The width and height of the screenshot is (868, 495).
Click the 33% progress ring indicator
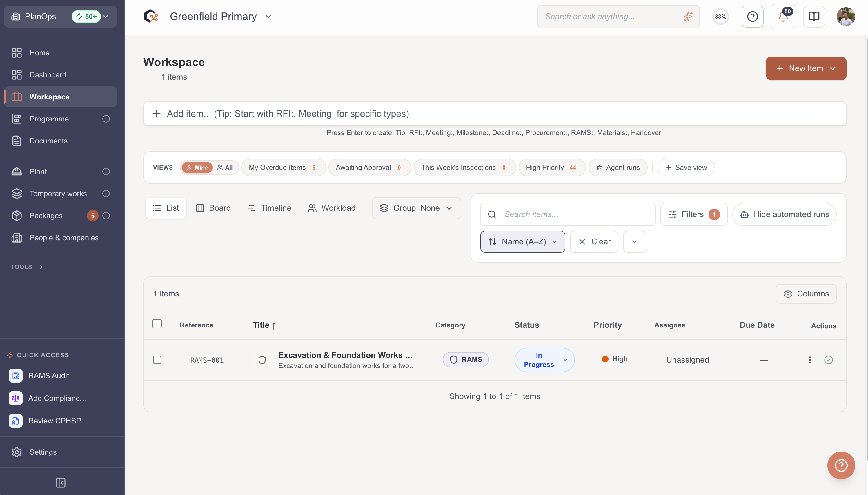(x=720, y=16)
